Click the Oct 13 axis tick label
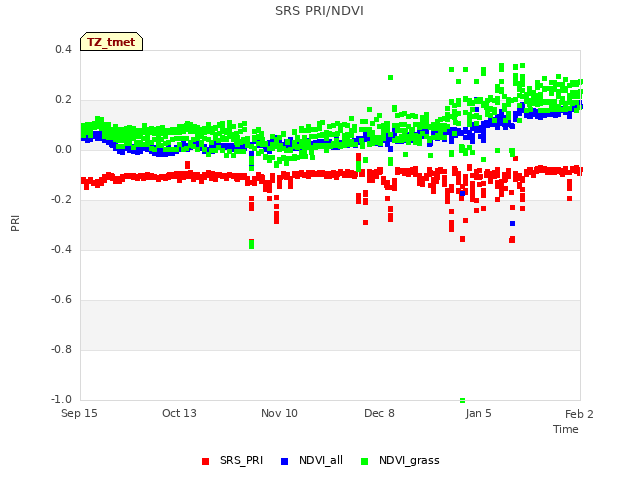This screenshot has width=640, height=480. (x=179, y=413)
